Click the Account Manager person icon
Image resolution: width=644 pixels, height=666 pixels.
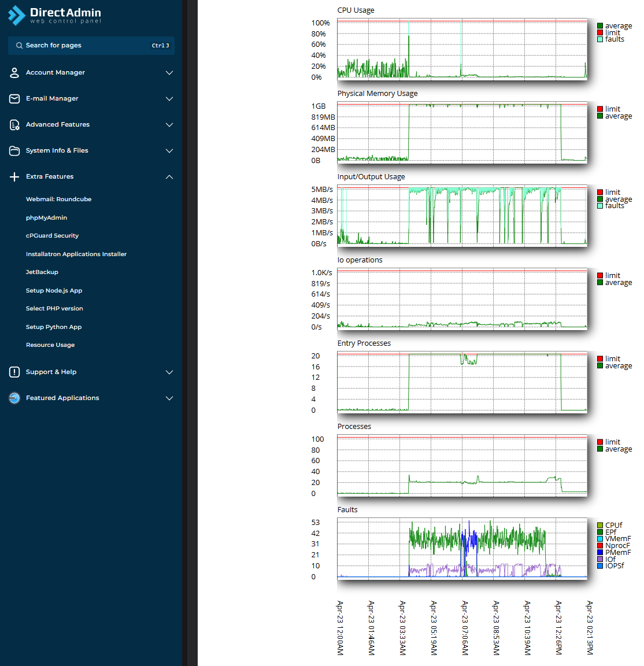coord(14,73)
